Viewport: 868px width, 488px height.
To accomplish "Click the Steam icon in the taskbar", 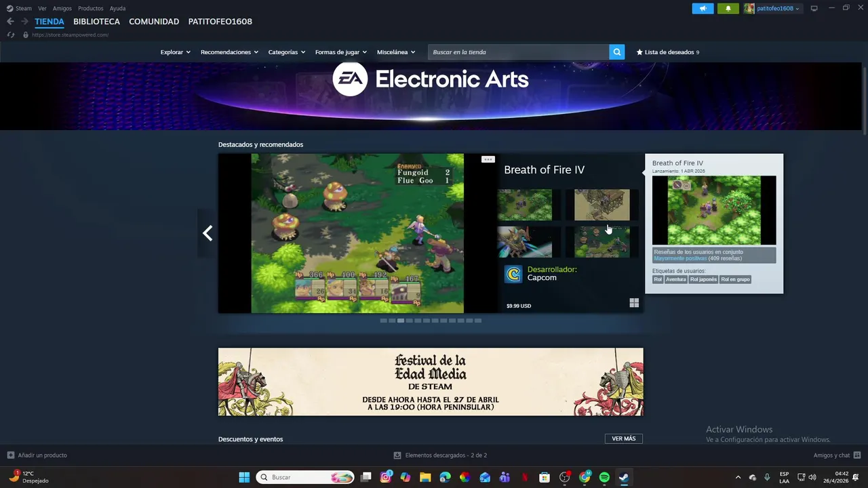I will 624,477.
